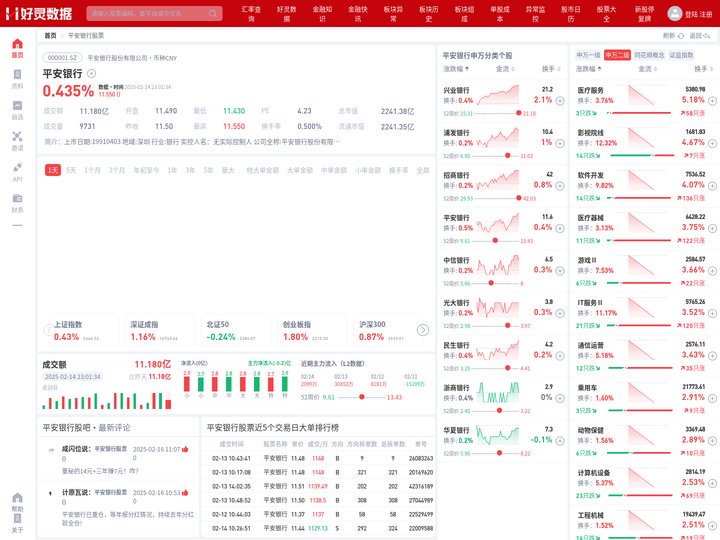Click the 登陆 login link
The height and width of the screenshot is (540, 720).
691,14
